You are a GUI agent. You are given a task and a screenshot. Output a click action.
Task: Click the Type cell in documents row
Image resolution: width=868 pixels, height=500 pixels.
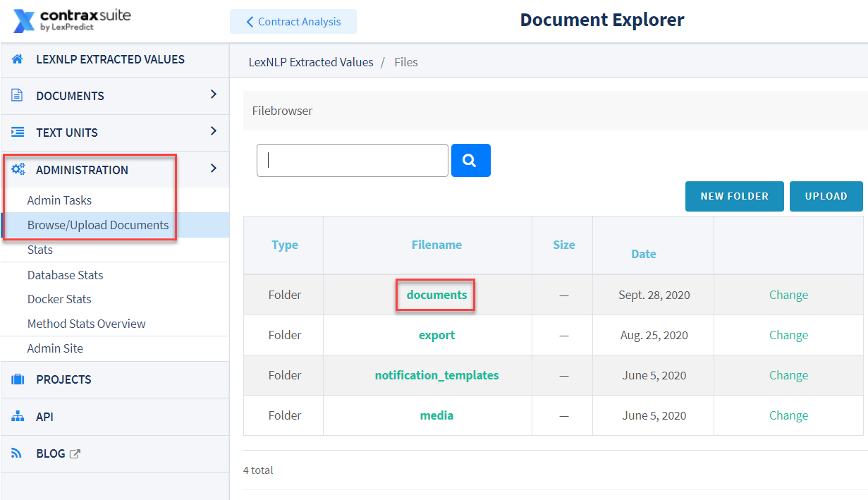click(285, 295)
